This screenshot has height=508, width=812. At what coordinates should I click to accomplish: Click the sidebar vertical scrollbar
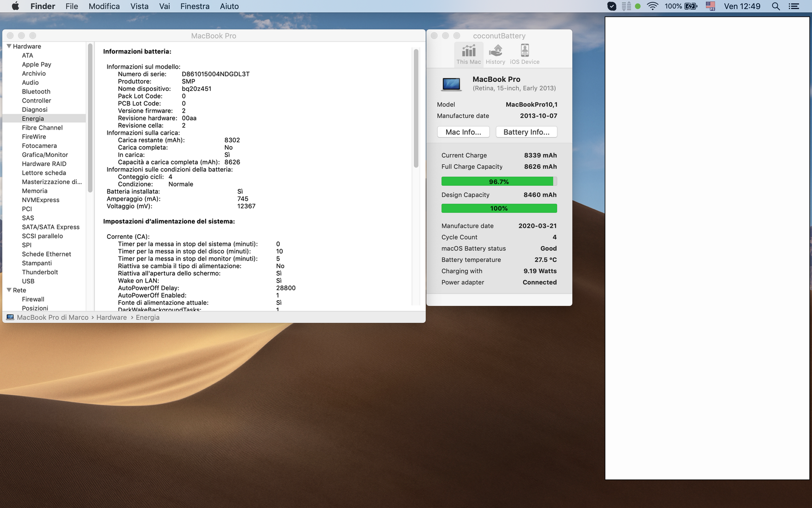(90, 118)
